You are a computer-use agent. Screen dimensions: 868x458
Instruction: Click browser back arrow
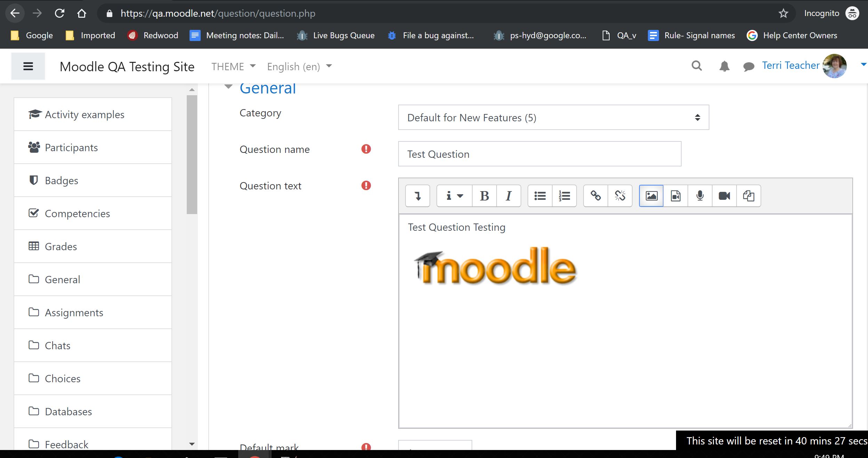coord(15,13)
